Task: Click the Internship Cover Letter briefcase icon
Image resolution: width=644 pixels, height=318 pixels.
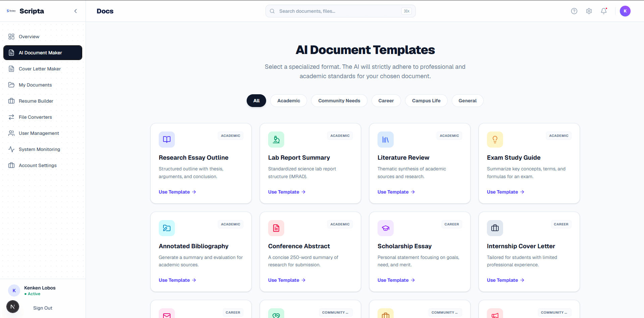Action: [x=495, y=228]
